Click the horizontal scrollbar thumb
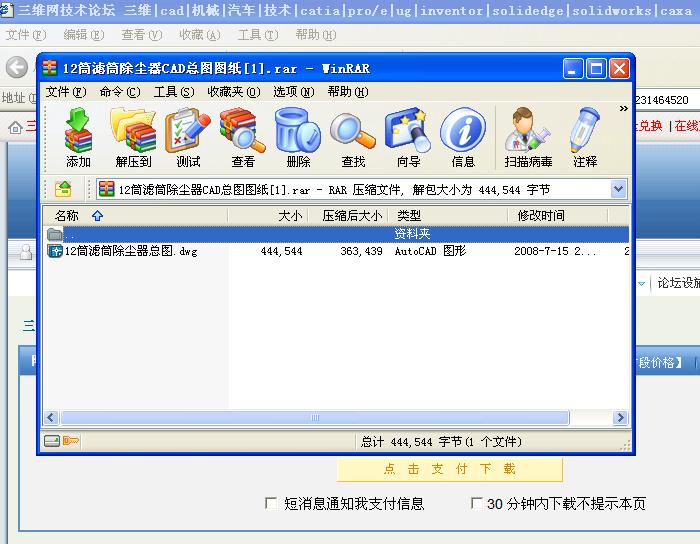Image resolution: width=700 pixels, height=544 pixels. pos(315,417)
